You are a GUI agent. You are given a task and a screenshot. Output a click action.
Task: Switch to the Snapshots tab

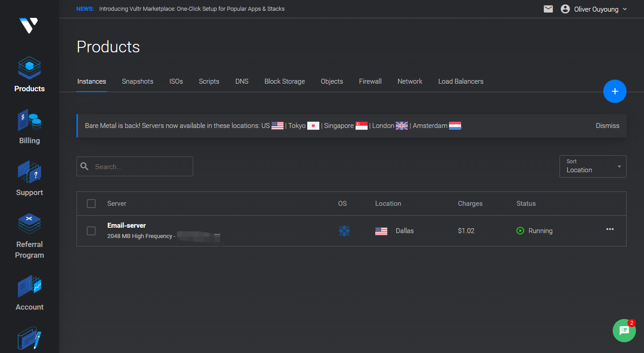[x=137, y=81]
